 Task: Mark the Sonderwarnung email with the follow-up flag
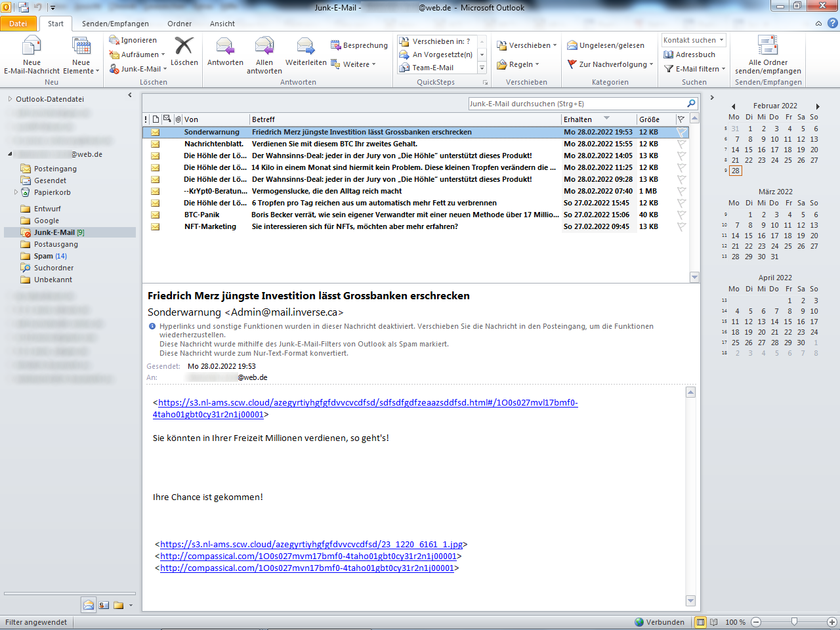pyautogui.click(x=681, y=132)
